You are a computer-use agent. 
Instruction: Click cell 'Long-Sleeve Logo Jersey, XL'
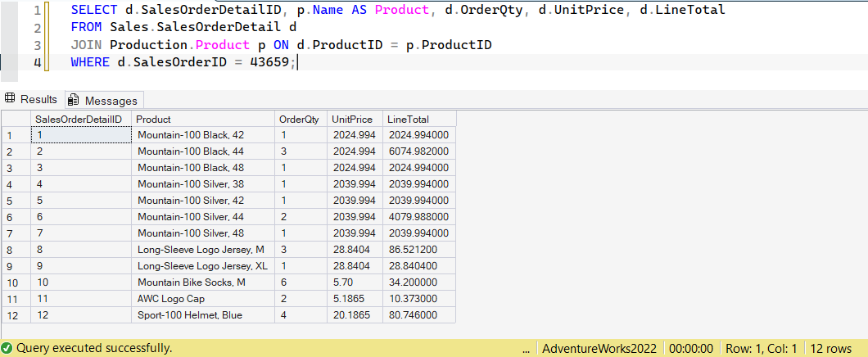tap(203, 266)
